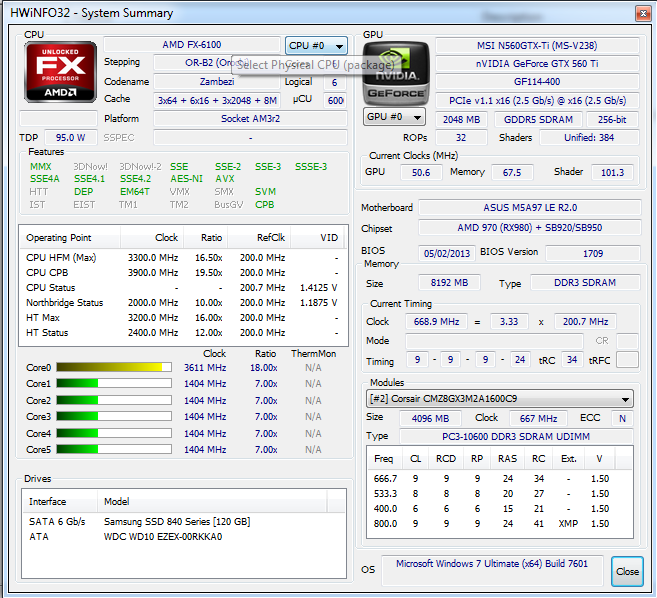Click the AVX feature label
Viewport: 657px width, 598px height.
point(225,179)
